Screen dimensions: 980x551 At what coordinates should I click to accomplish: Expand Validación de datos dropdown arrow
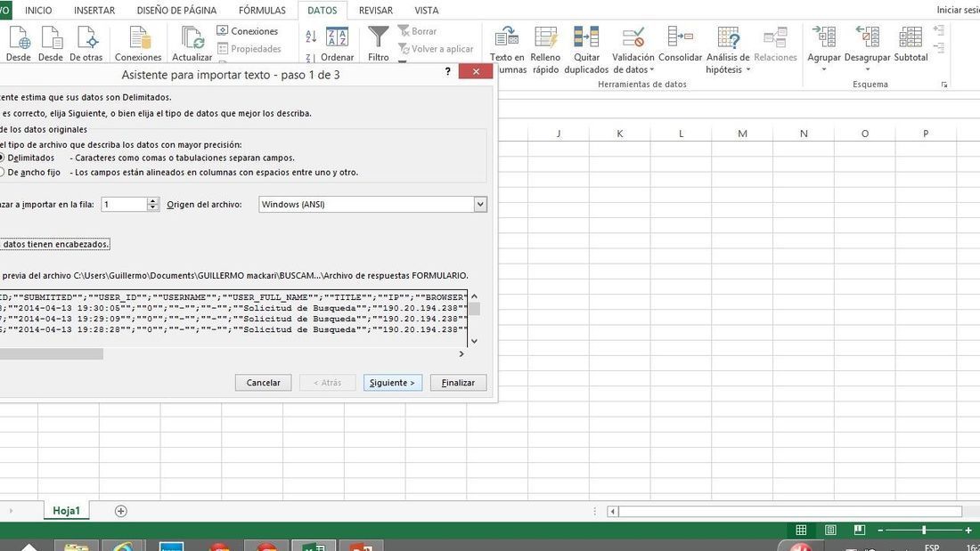tap(652, 70)
